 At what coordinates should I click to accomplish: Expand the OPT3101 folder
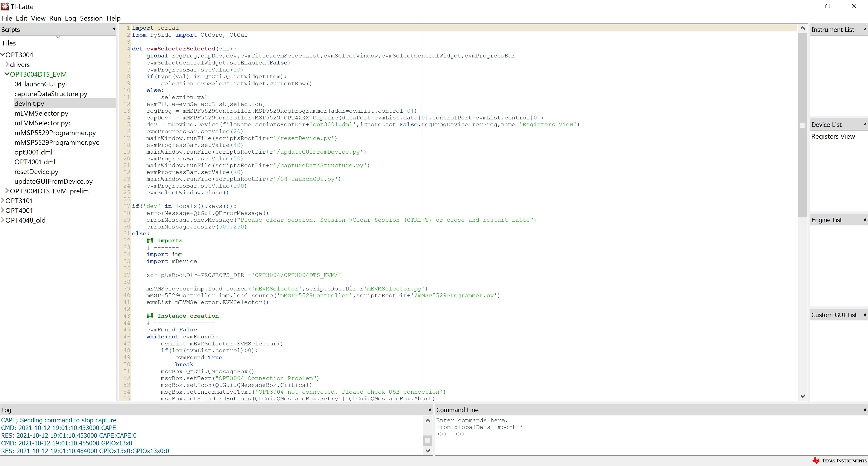(x=3, y=200)
